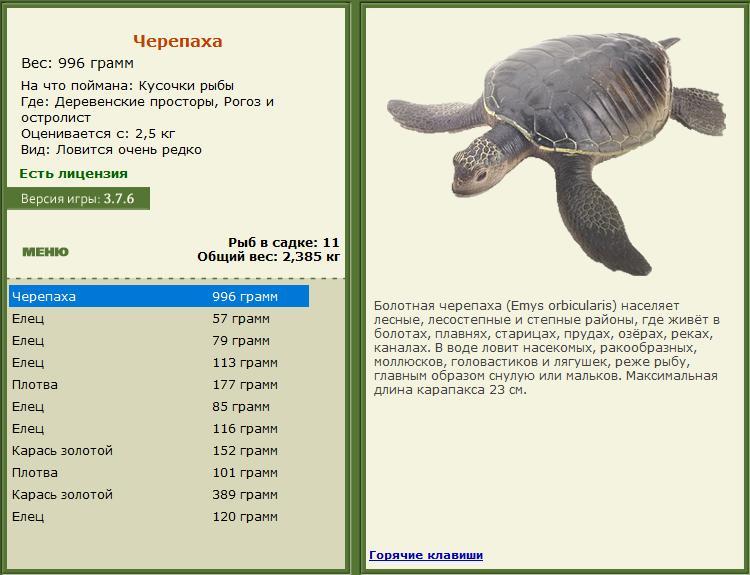The width and height of the screenshot is (750, 575).
Task: Select the Елец 57 грамм row
Action: 159,319
